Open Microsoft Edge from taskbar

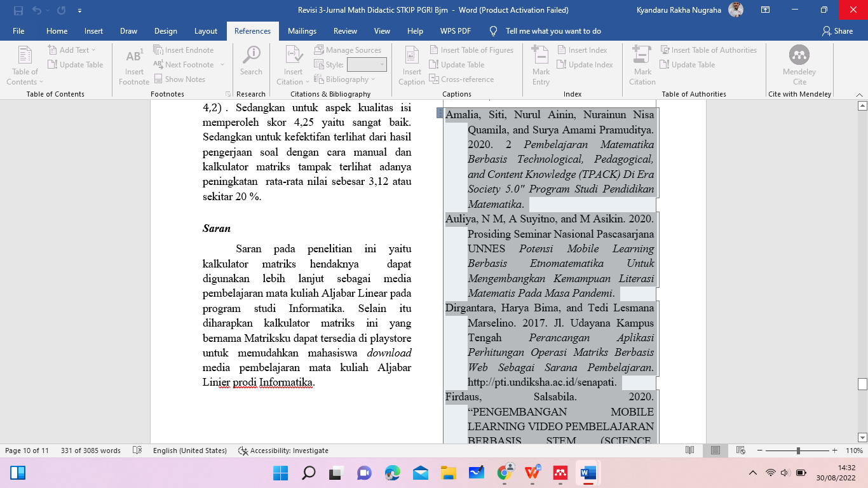[392, 473]
